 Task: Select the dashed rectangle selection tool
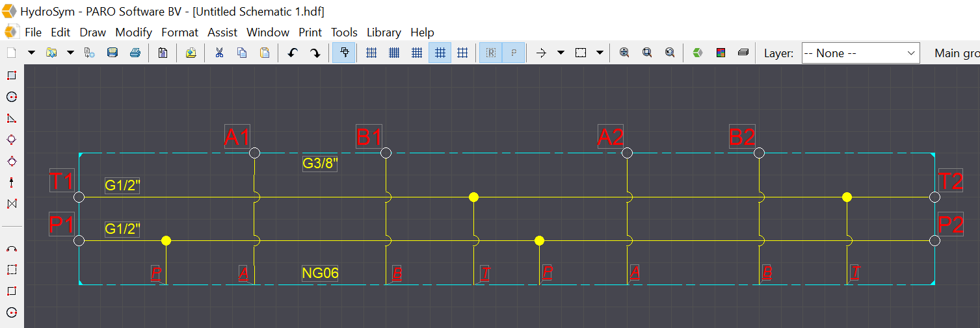581,53
